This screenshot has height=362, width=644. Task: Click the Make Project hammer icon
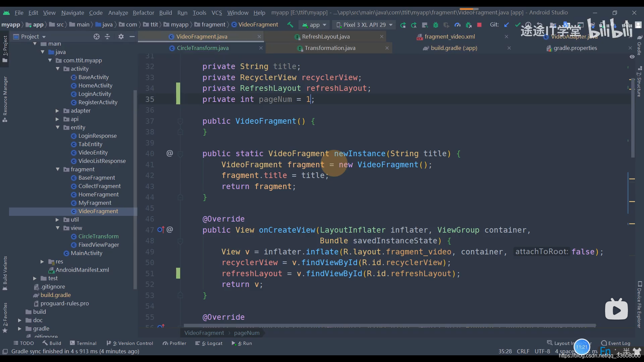pyautogui.click(x=290, y=25)
